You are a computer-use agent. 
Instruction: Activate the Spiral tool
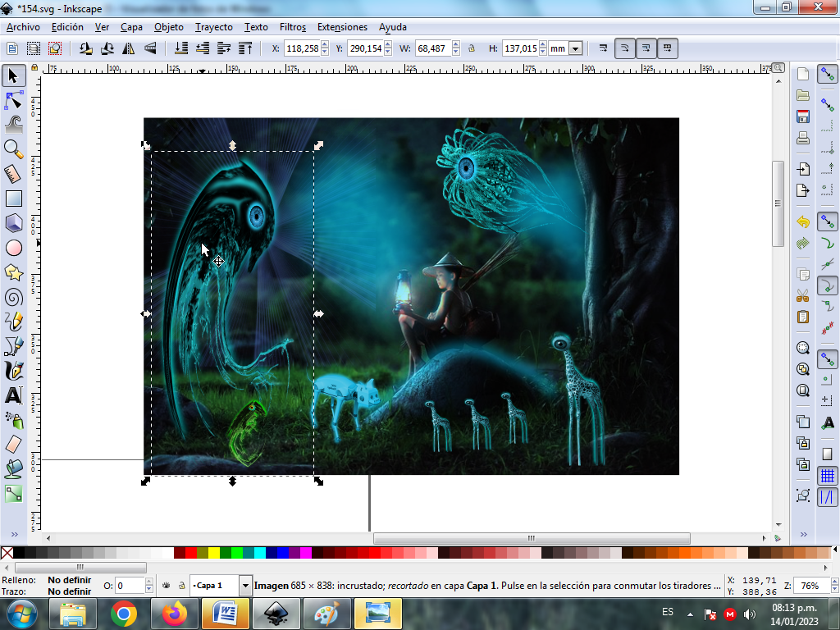point(13,297)
